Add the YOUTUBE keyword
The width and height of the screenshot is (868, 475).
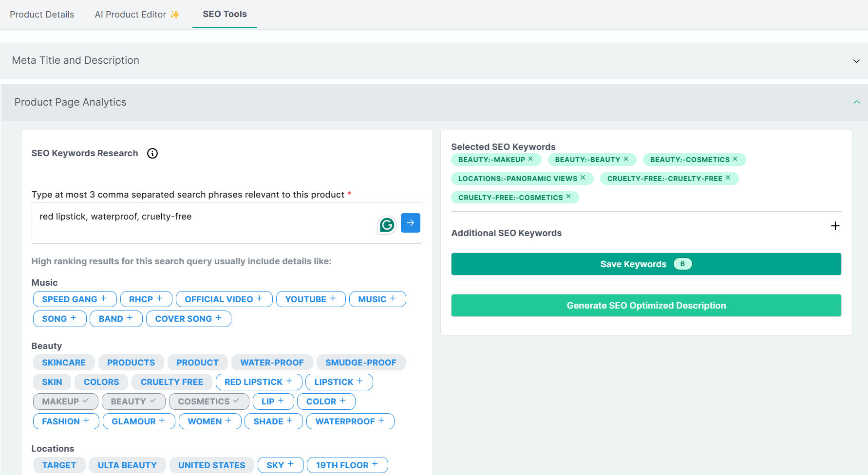click(311, 299)
